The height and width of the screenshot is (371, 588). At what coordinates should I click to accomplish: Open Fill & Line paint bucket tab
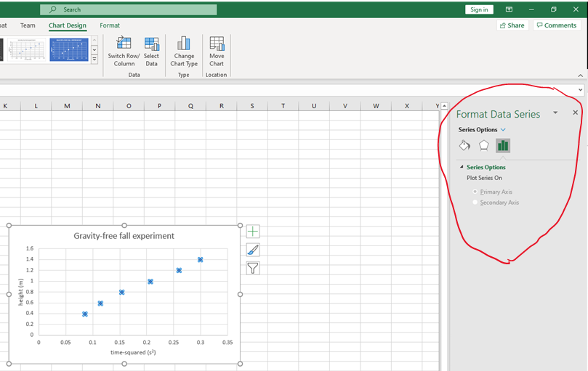pyautogui.click(x=464, y=145)
